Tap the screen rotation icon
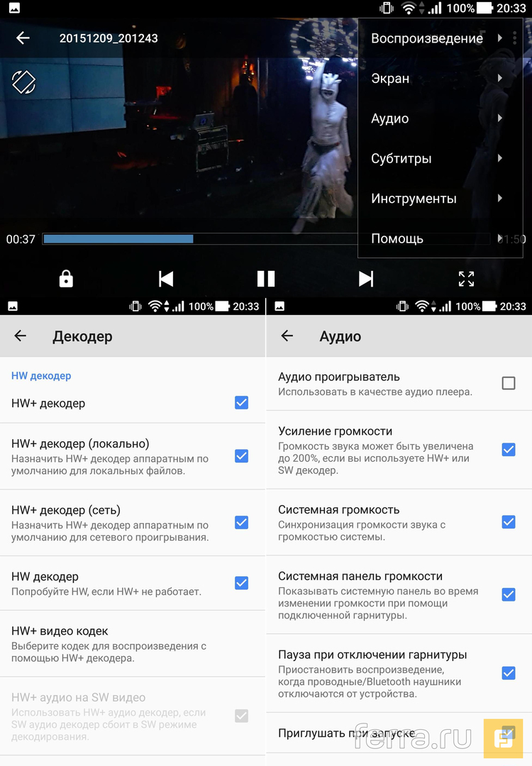The image size is (532, 766). 23,82
